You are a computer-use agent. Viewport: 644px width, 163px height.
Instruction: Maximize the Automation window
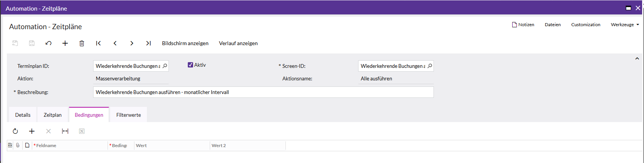tap(628, 8)
